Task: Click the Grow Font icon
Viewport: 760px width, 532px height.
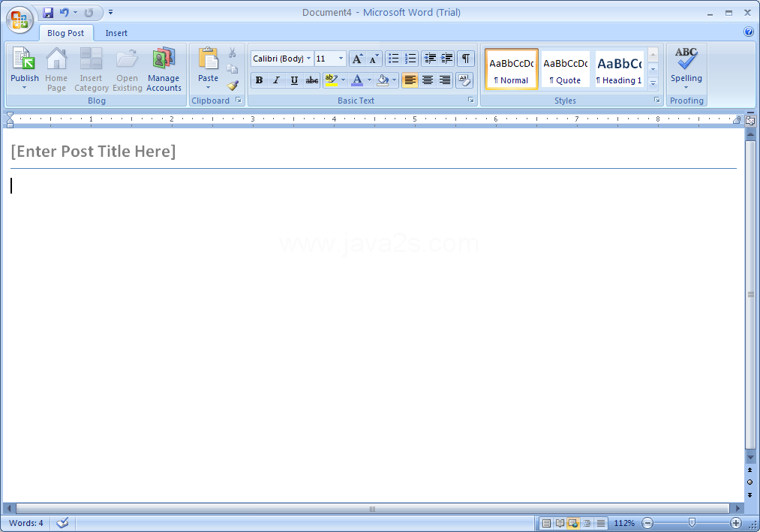Action: pyautogui.click(x=357, y=59)
